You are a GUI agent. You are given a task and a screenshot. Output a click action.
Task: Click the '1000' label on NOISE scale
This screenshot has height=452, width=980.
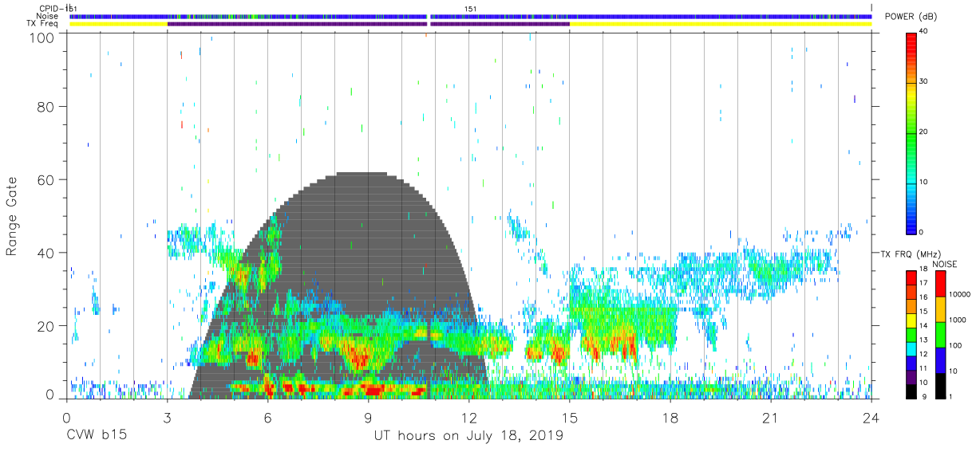959,320
